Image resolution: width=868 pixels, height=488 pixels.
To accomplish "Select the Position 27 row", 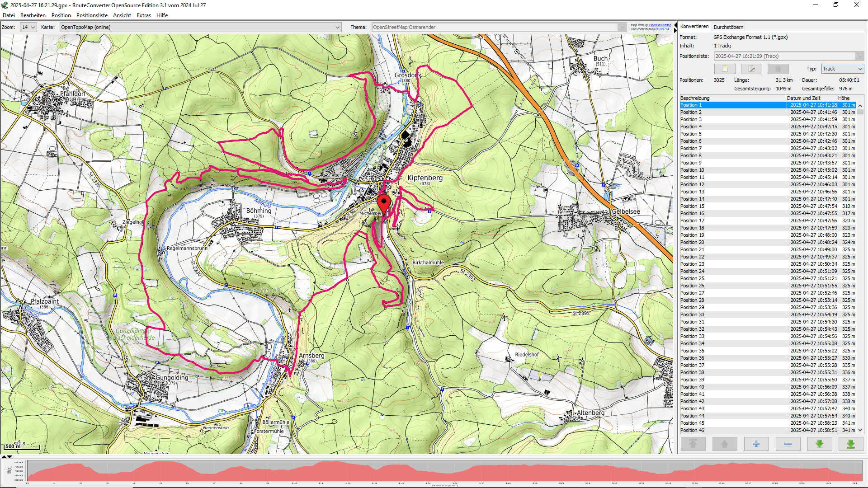I will click(768, 293).
